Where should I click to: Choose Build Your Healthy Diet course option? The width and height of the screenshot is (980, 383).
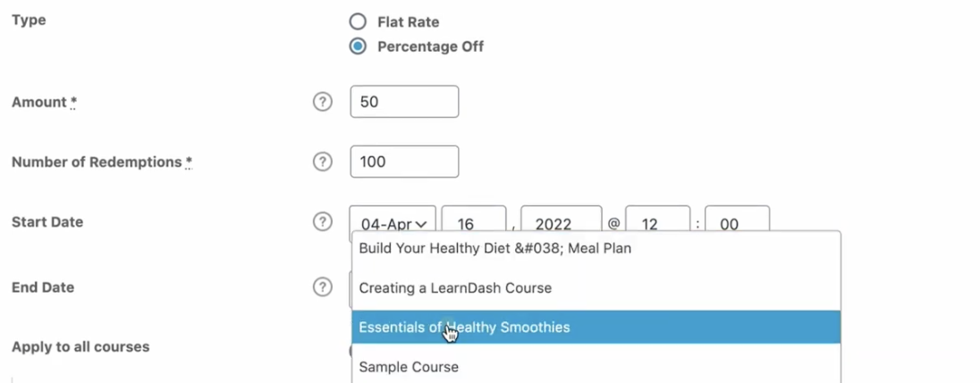coord(596,249)
